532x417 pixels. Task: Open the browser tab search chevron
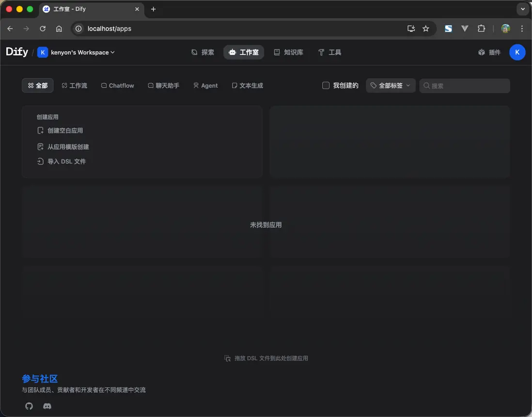pyautogui.click(x=523, y=9)
